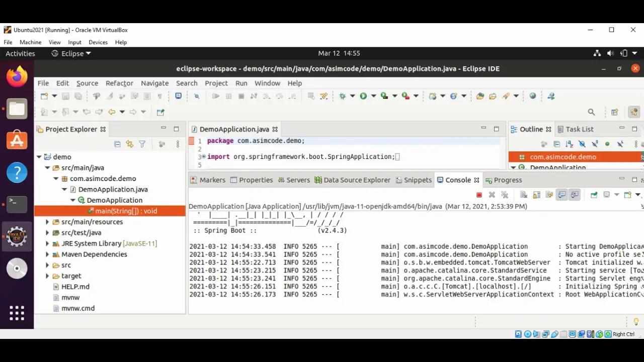Expand the JRE System Library entry
Screen dimensions: 644x362
(x=47, y=243)
